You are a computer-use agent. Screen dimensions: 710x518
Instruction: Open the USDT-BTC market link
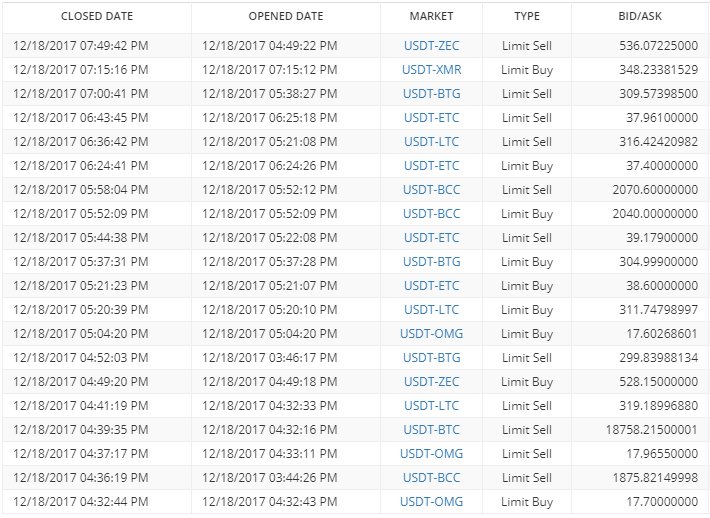click(x=432, y=430)
